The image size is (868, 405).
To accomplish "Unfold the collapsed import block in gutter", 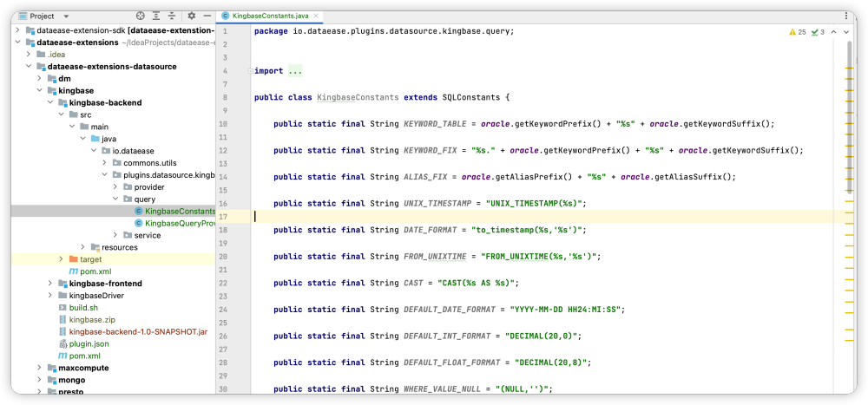I will pyautogui.click(x=250, y=71).
